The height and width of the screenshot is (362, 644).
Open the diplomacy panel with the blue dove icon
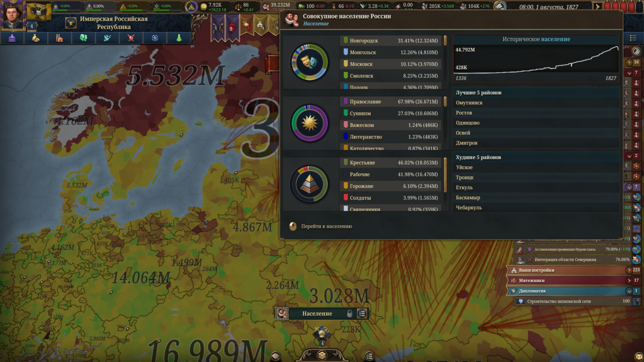pyautogui.click(x=107, y=38)
